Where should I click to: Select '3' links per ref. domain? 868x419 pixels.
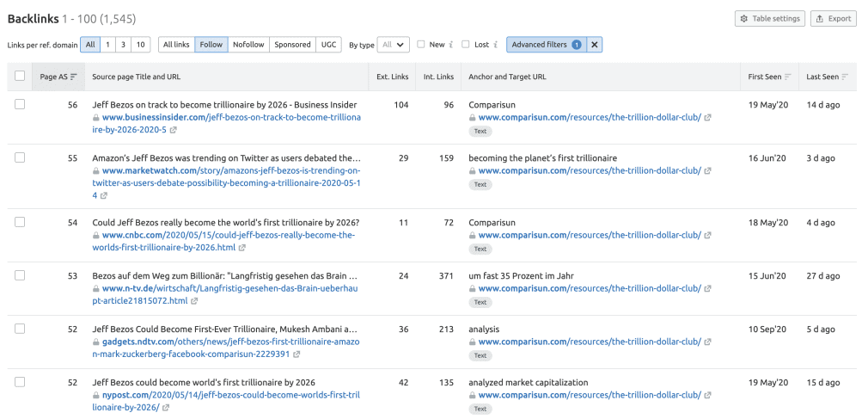(x=124, y=45)
